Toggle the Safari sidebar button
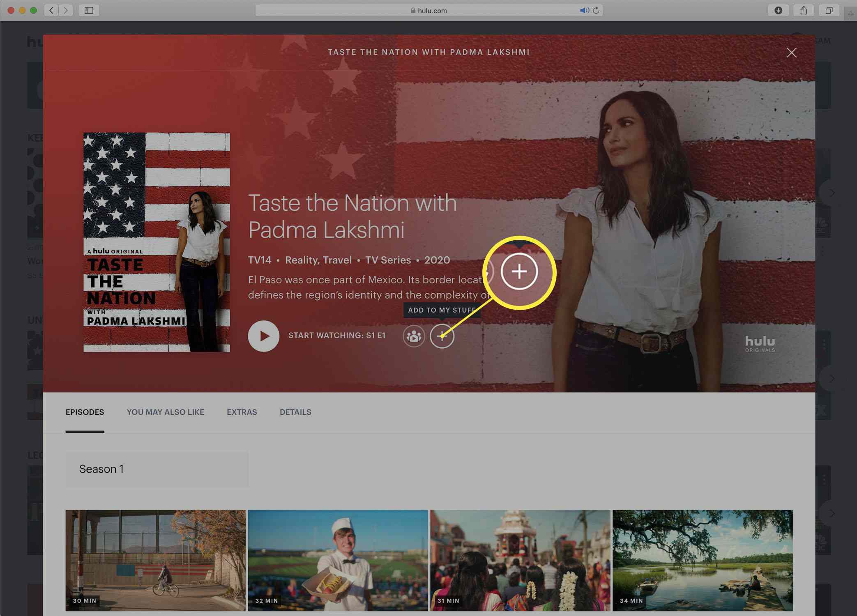 point(89,10)
